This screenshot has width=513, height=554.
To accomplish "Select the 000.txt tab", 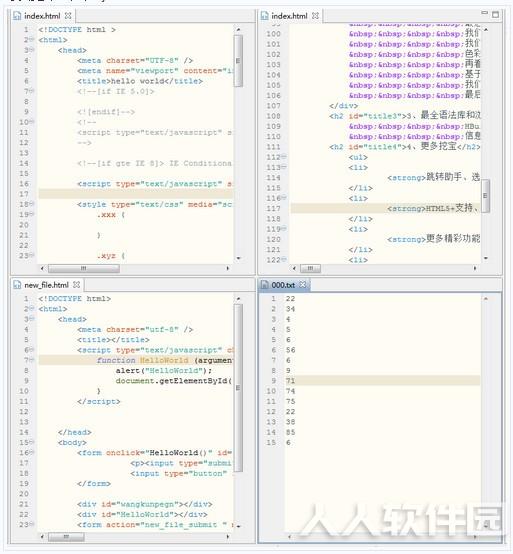I will point(284,285).
